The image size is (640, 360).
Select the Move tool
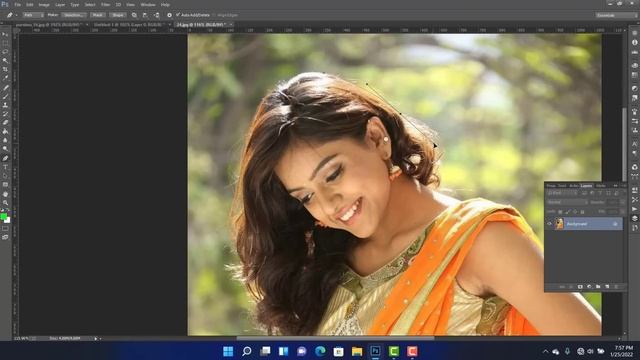pos(5,34)
